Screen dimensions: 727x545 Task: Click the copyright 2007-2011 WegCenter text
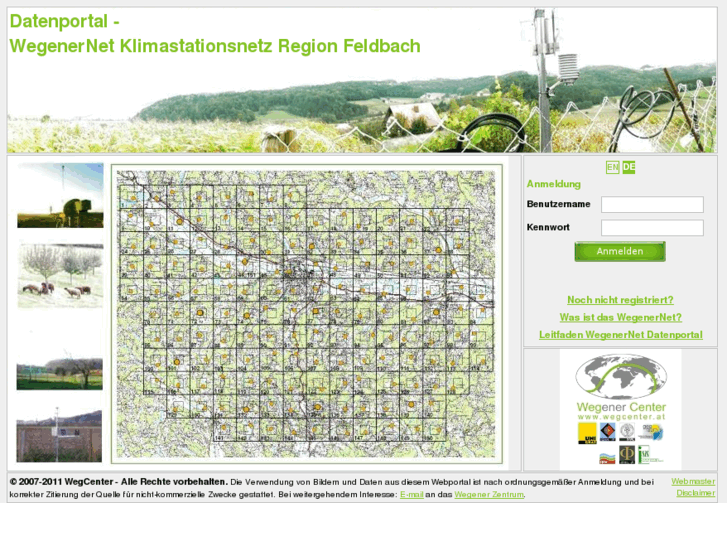(x=119, y=482)
